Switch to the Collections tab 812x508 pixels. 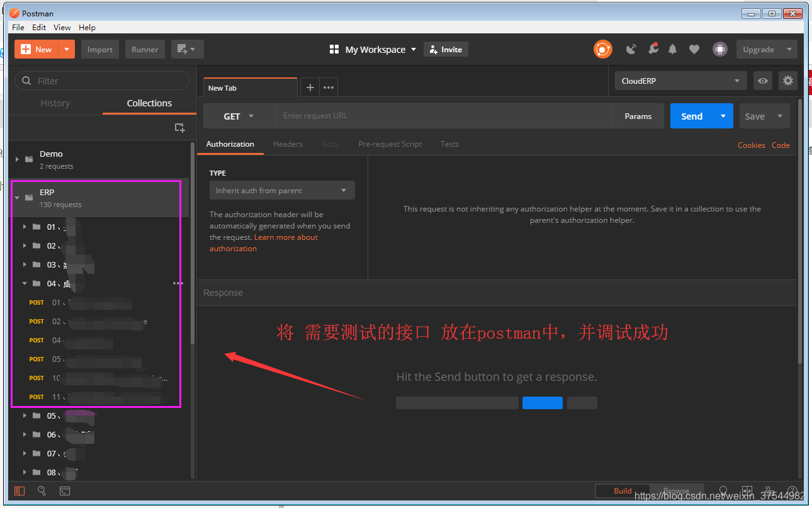149,103
